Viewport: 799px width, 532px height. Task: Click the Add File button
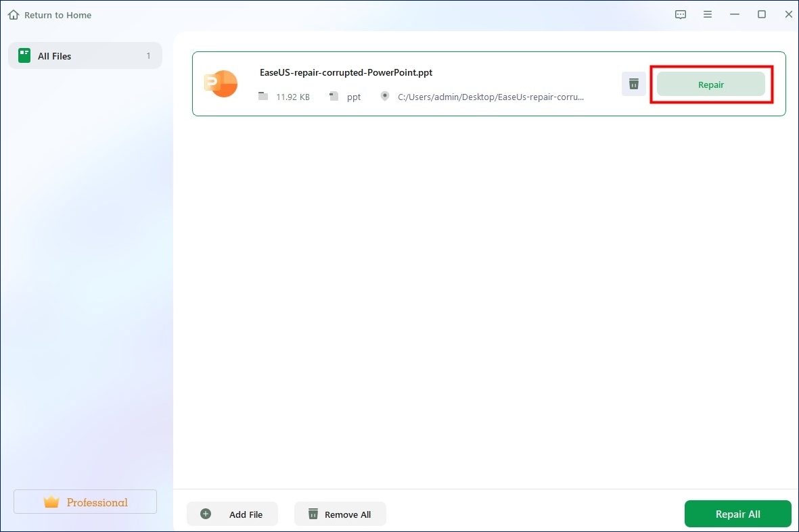pos(232,514)
